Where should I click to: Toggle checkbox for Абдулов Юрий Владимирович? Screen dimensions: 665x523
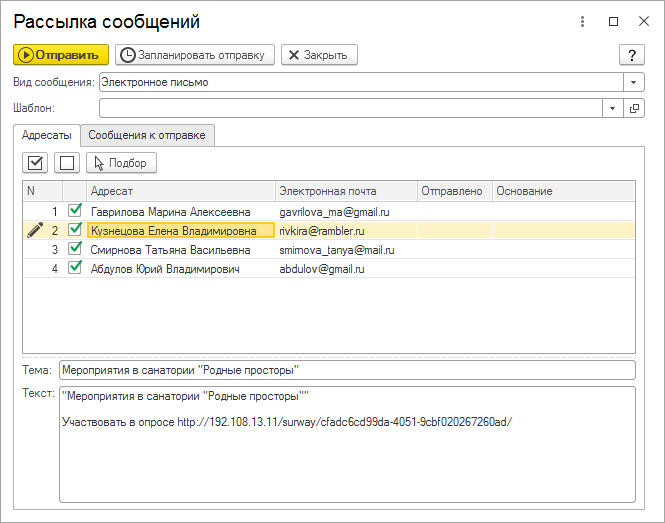74,268
